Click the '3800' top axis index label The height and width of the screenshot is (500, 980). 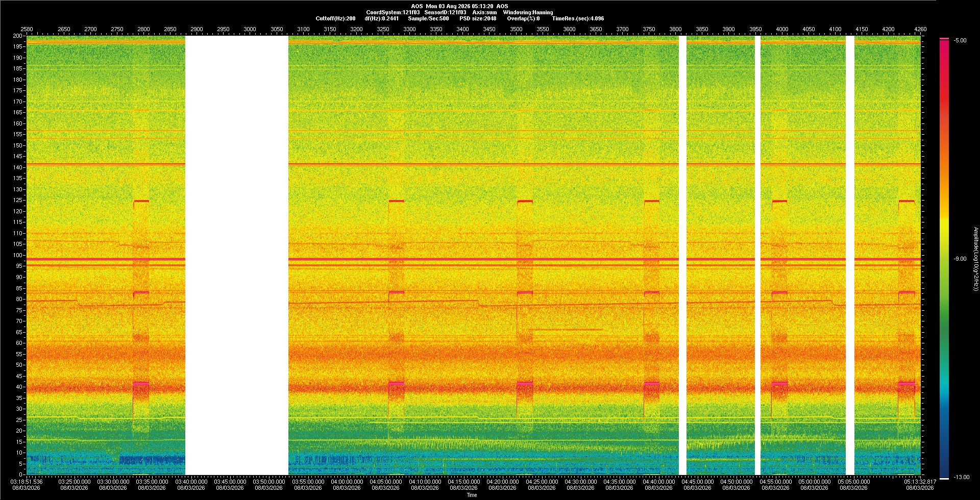pos(675,29)
